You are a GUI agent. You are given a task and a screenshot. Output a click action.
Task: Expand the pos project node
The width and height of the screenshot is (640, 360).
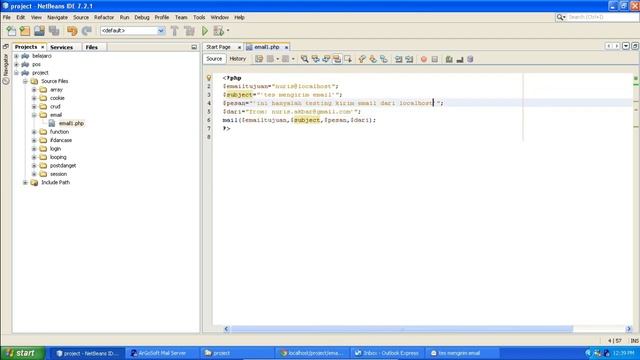tap(16, 64)
